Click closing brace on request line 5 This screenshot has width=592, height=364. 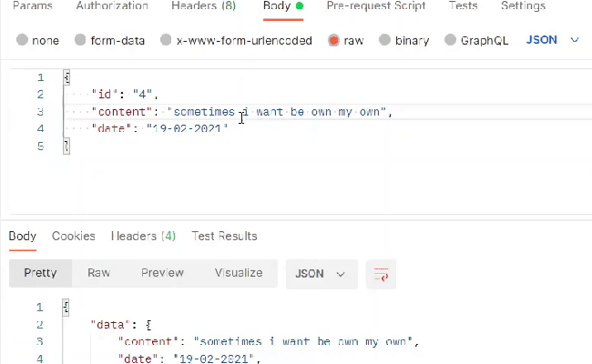(66, 146)
